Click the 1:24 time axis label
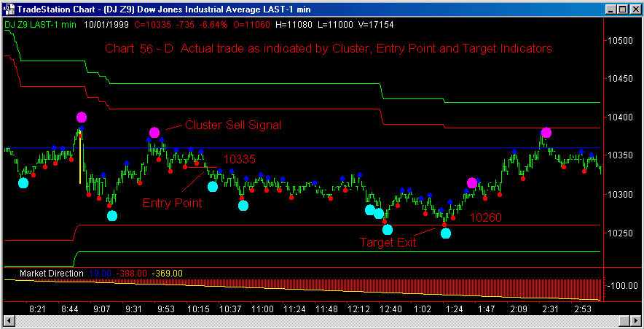This screenshot has width=644, height=329. tap(455, 309)
